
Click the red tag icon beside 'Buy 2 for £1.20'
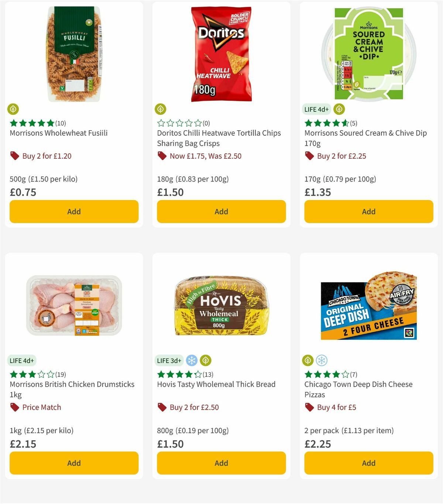coord(15,156)
